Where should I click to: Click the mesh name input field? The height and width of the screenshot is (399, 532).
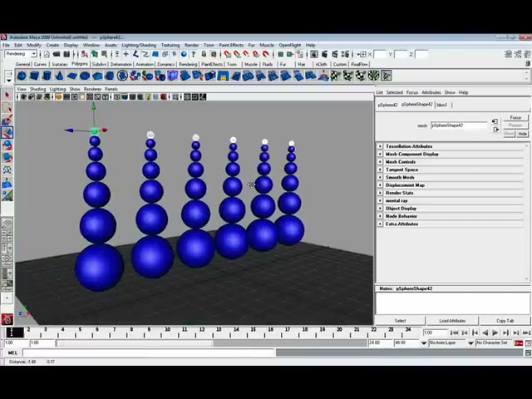pos(459,126)
